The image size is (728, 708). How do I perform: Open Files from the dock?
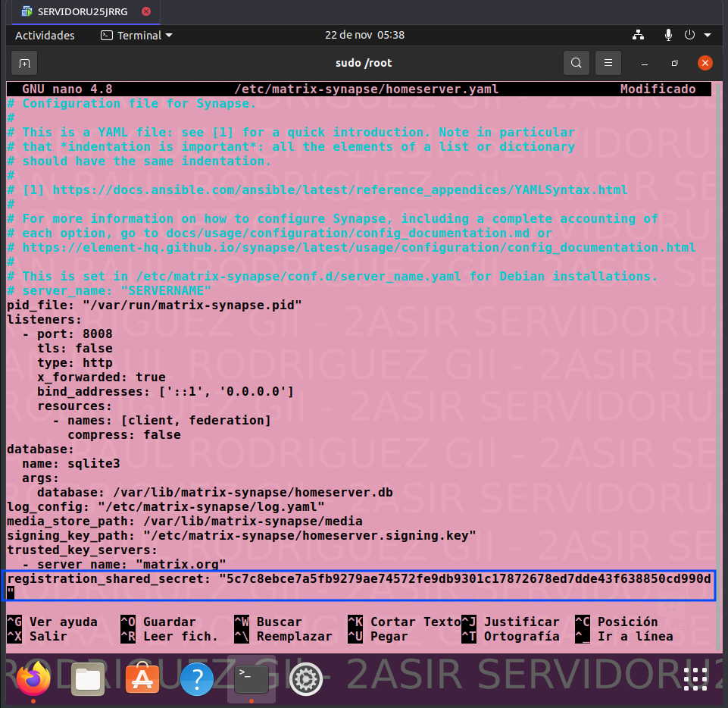click(88, 679)
